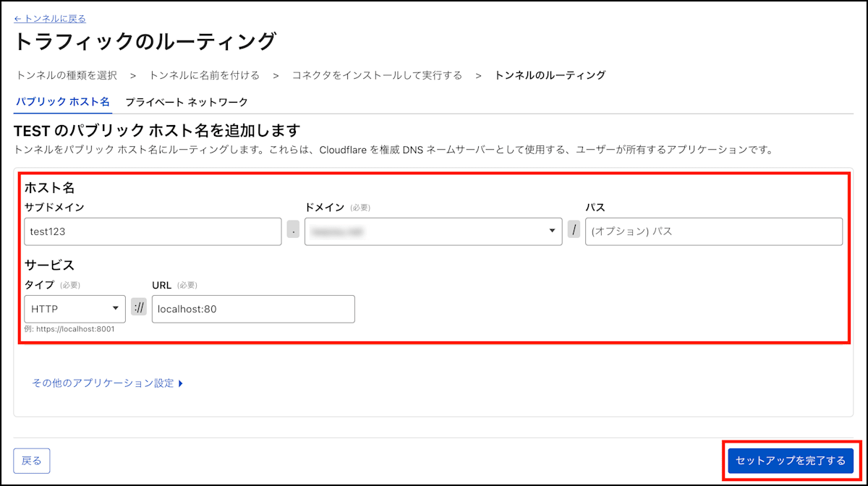Open the パブリック ホスト名 tab
The image size is (868, 486).
[63, 102]
